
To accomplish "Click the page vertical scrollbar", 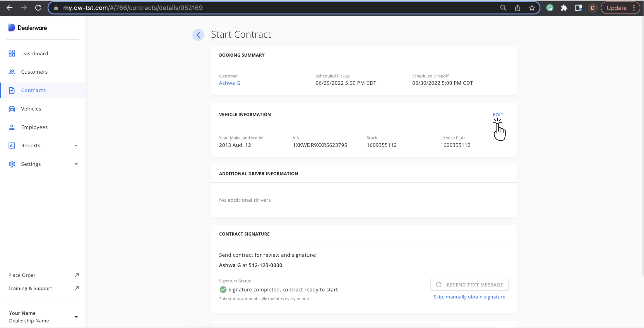I will (x=643, y=146).
